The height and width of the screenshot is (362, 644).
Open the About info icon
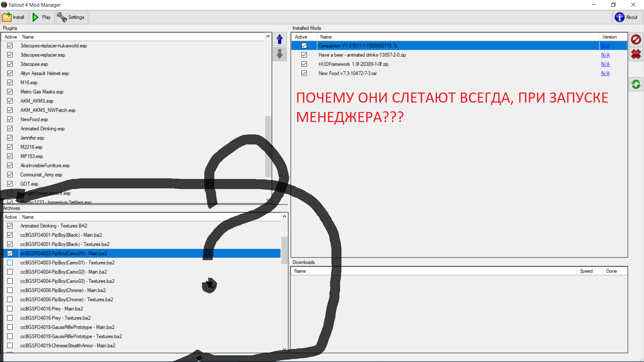pyautogui.click(x=619, y=17)
